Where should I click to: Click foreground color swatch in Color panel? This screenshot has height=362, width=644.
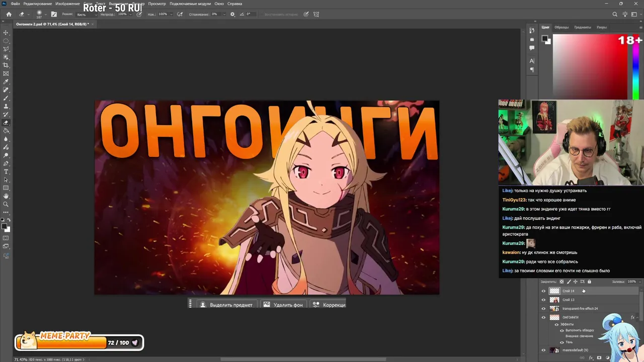coord(545,38)
